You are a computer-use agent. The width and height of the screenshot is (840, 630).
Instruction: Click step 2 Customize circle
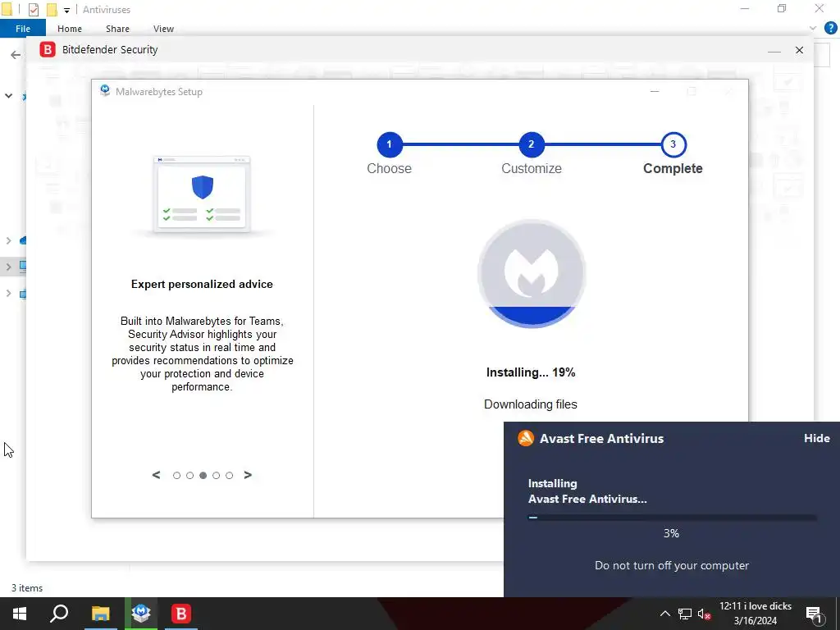coord(531,144)
